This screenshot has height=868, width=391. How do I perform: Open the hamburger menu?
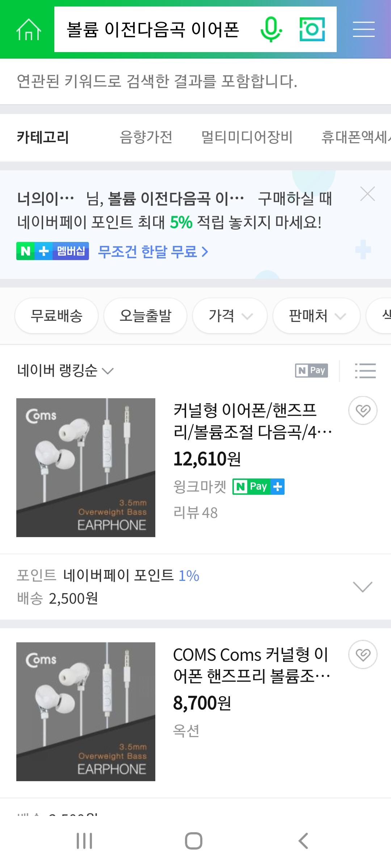pyautogui.click(x=364, y=29)
